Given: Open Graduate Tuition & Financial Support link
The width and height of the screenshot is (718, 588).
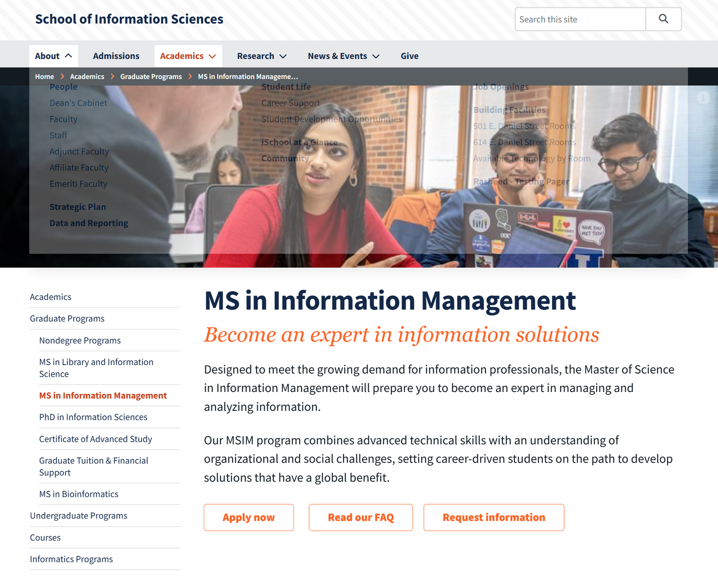Looking at the screenshot, I should pos(94,466).
